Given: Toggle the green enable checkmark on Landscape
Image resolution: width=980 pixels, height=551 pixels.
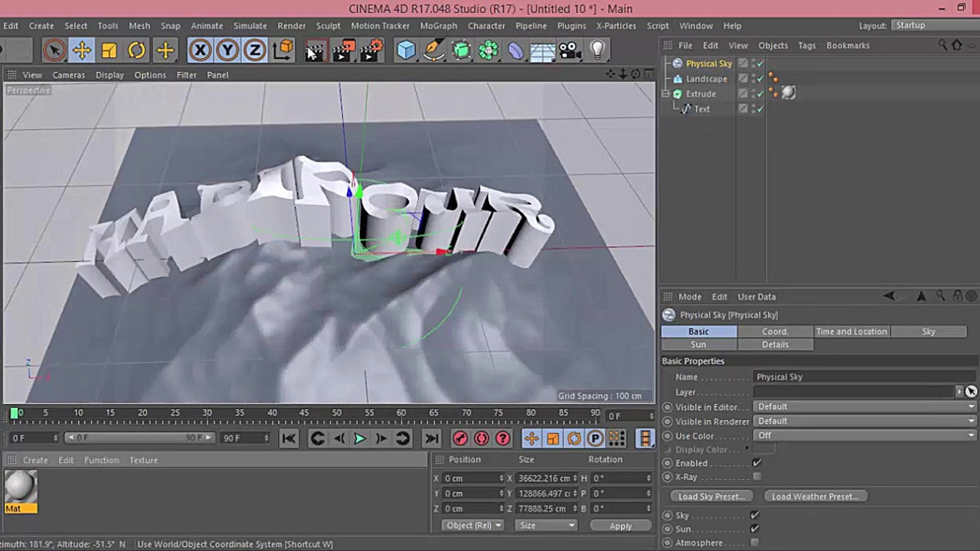Looking at the screenshot, I should pos(759,79).
